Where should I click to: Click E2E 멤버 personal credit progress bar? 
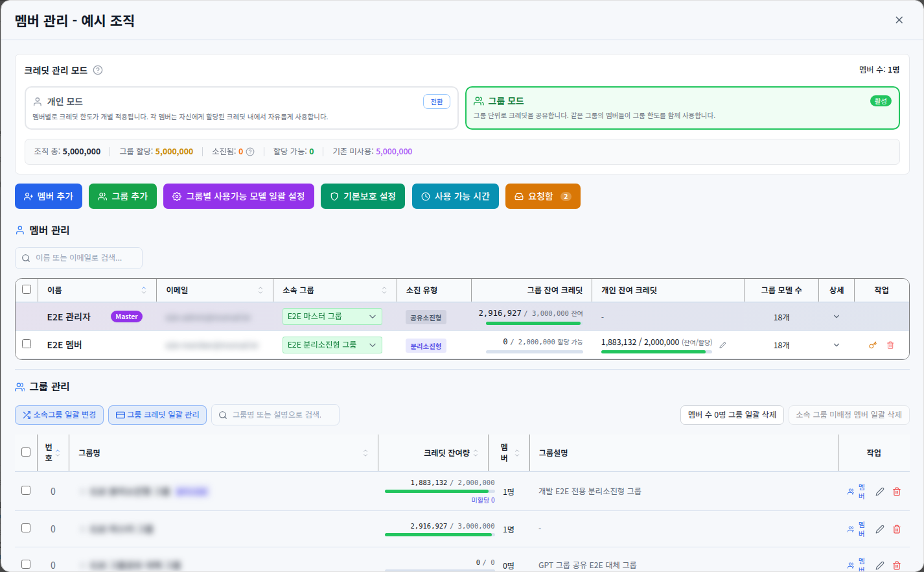(656, 352)
